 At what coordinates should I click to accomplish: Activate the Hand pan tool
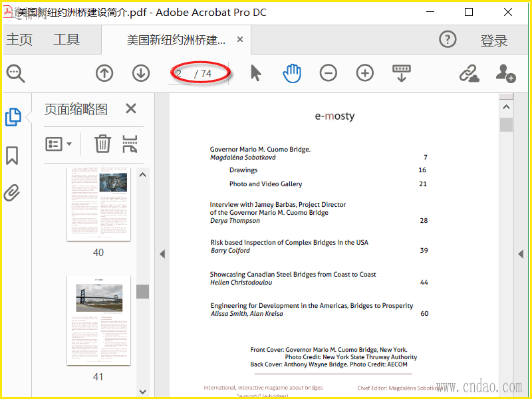tap(292, 73)
